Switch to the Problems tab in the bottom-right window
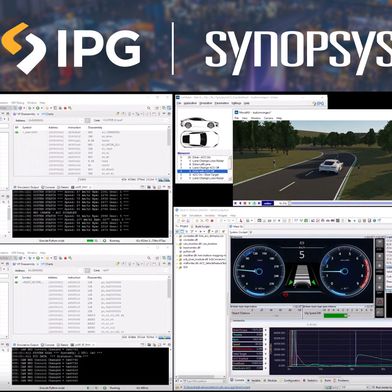The width and height of the screenshot is (392, 392). pos(342,380)
